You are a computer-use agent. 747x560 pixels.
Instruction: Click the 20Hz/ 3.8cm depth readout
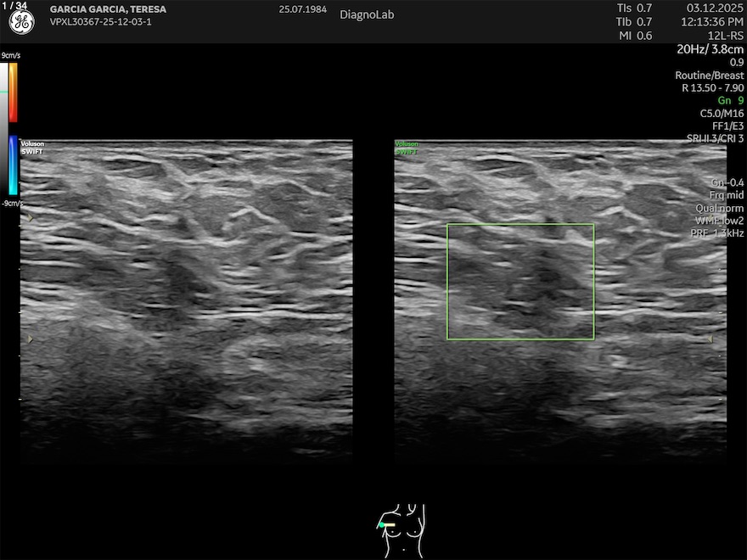[710, 49]
